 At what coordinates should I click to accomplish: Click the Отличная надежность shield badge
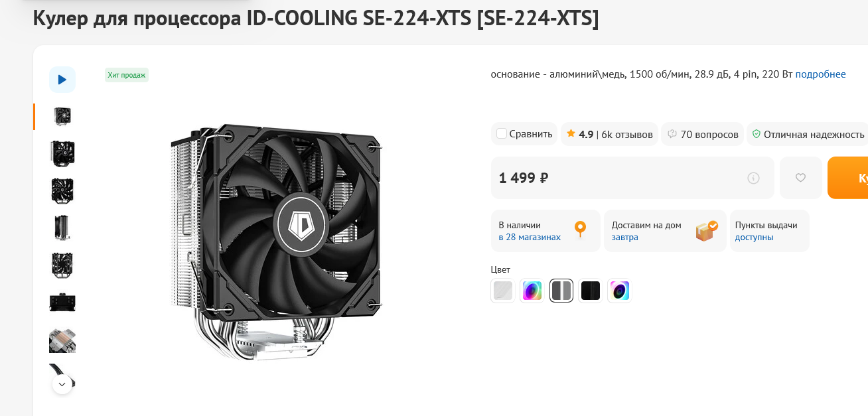808,134
